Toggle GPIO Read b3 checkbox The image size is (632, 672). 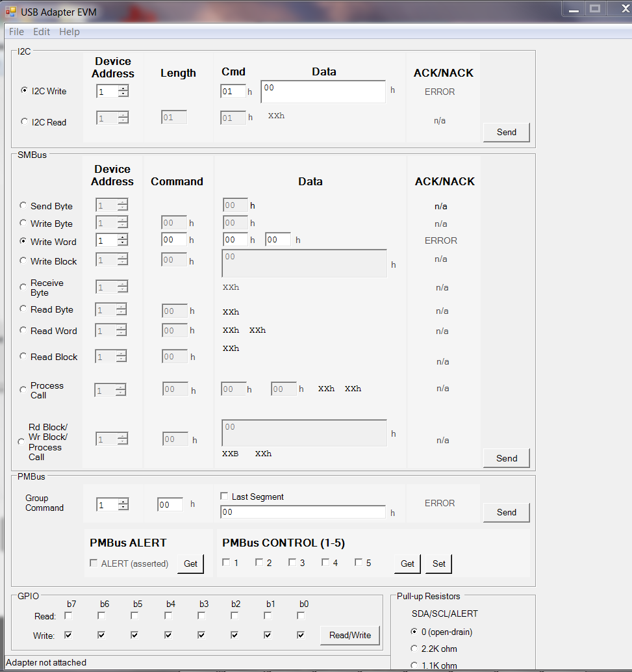201,616
